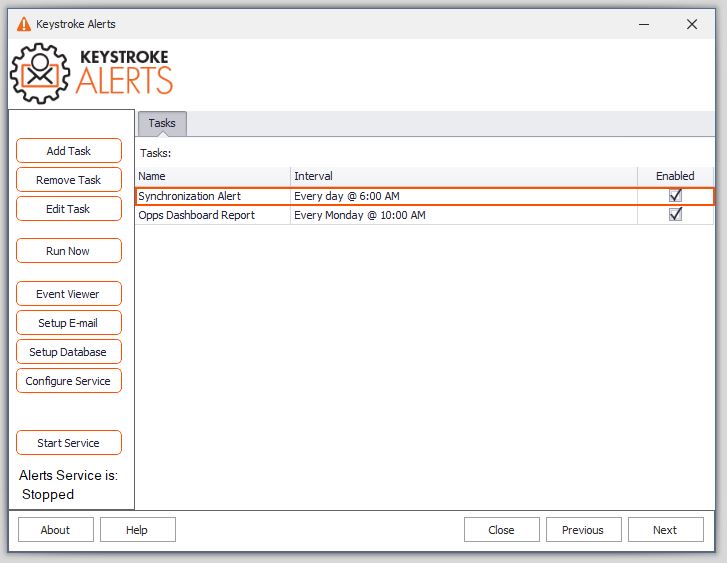Disable the Synchronization Alert task checkbox

click(676, 196)
